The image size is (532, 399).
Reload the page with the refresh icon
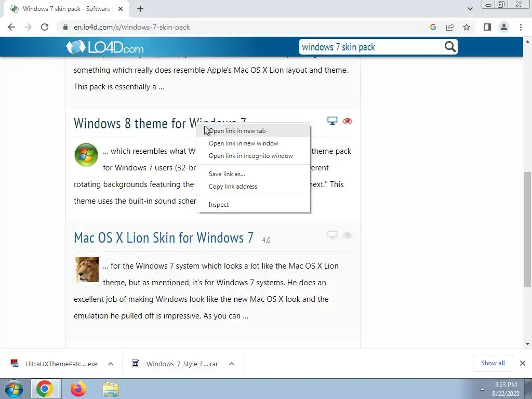pos(45,27)
